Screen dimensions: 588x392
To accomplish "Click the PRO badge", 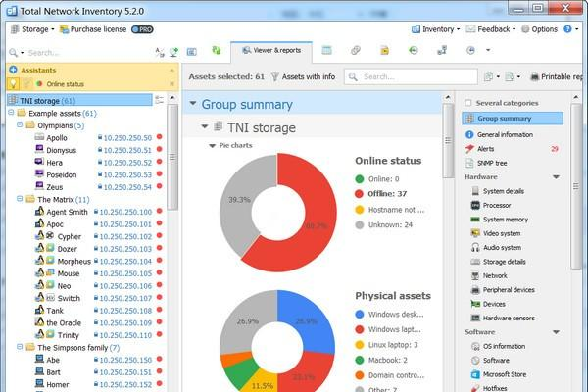I will pyautogui.click(x=142, y=29).
